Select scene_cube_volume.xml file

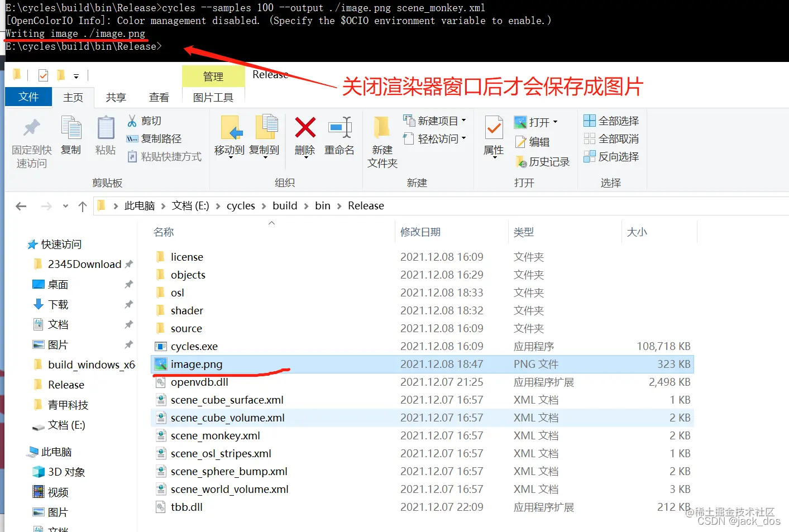pos(422,418)
